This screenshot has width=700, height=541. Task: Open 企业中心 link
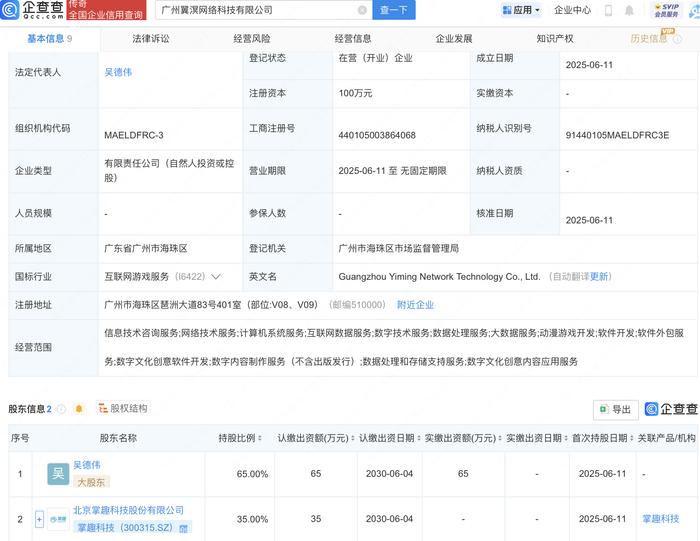point(572,10)
